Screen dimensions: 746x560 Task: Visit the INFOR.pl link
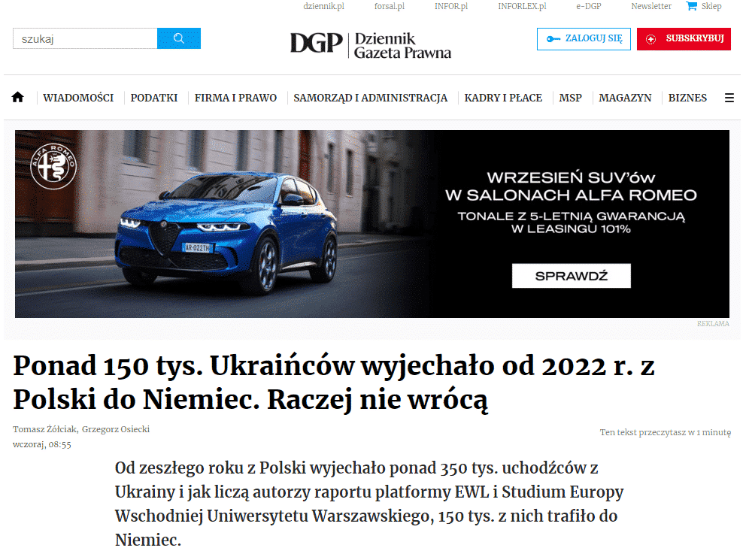click(451, 6)
